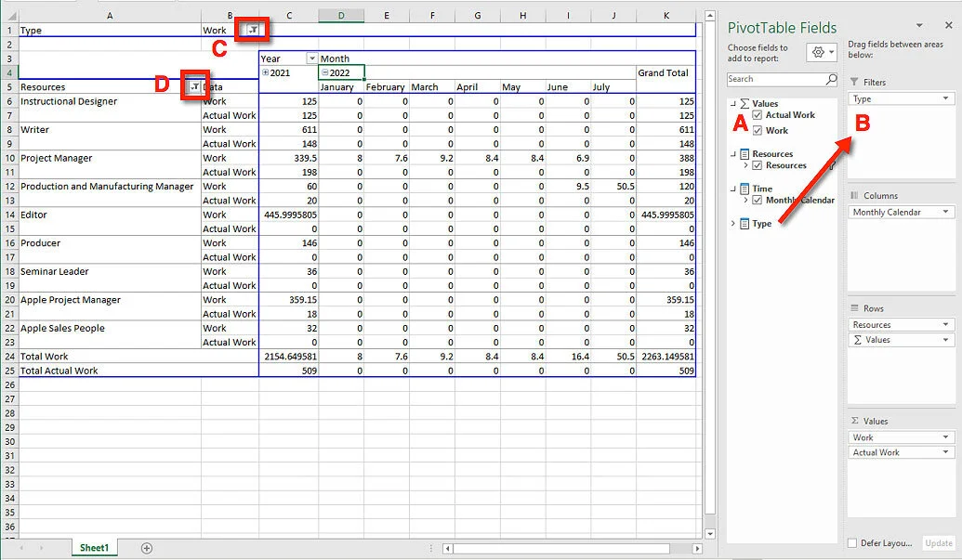Expand the Monthly Calendar hierarchy field
962x560 pixels.
pyautogui.click(x=745, y=200)
